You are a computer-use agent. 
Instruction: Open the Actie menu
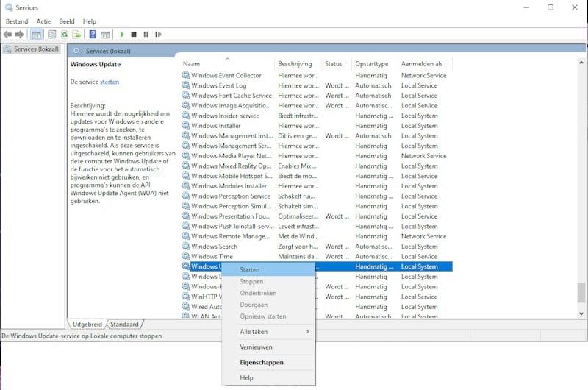point(43,21)
